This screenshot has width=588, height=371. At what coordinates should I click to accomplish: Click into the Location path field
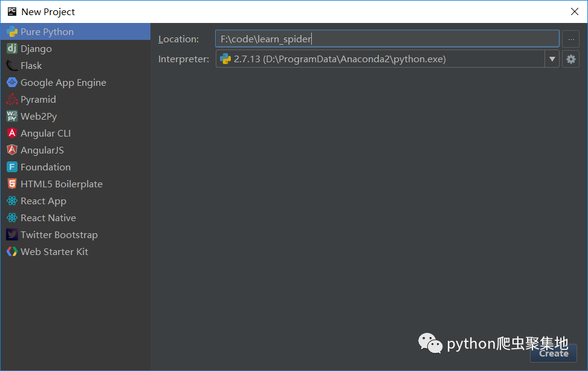(387, 39)
